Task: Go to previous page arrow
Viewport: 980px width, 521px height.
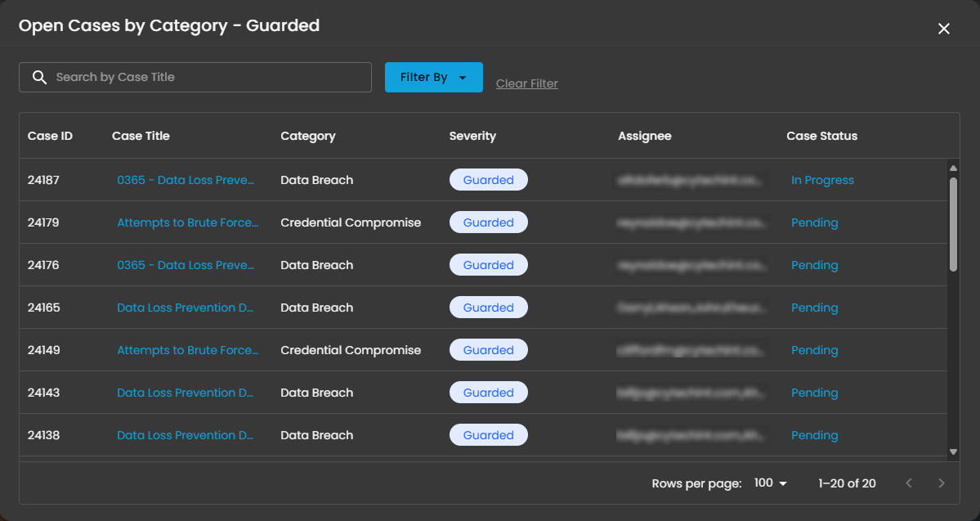Action: point(909,483)
